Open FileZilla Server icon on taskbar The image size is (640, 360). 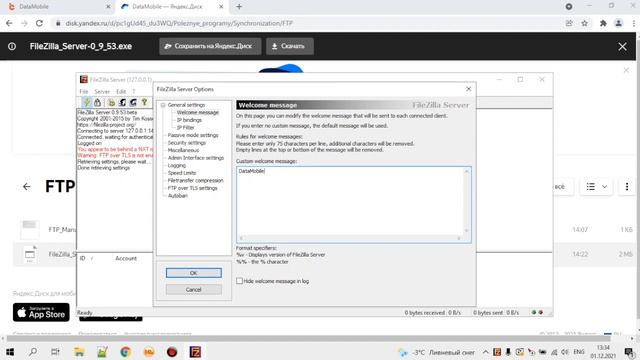click(x=195, y=352)
